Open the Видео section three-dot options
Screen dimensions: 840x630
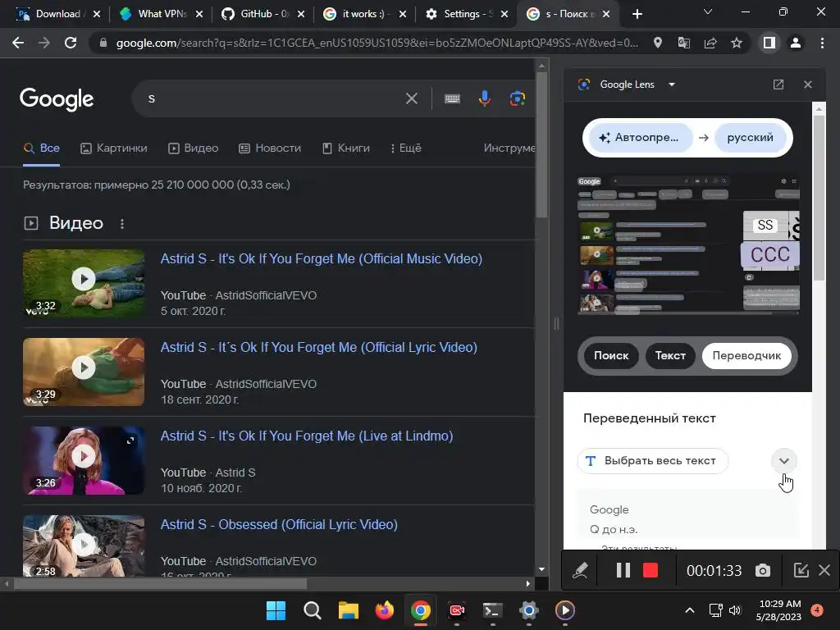(122, 223)
